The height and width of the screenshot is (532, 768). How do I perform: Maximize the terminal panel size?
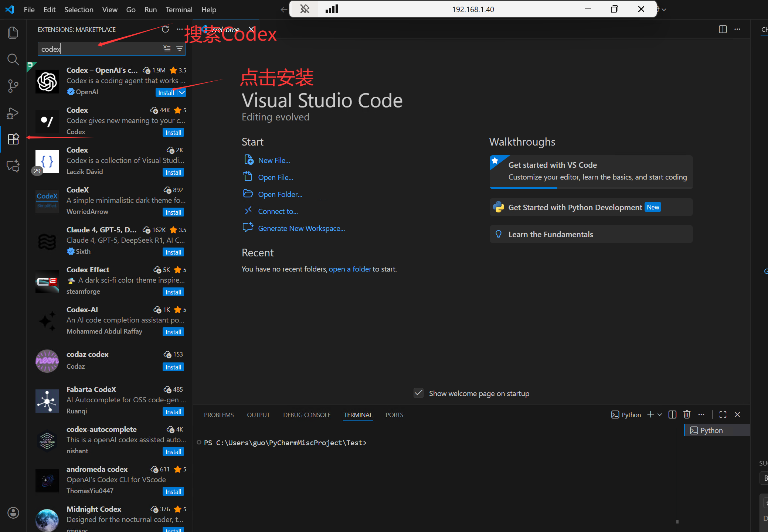723,415
